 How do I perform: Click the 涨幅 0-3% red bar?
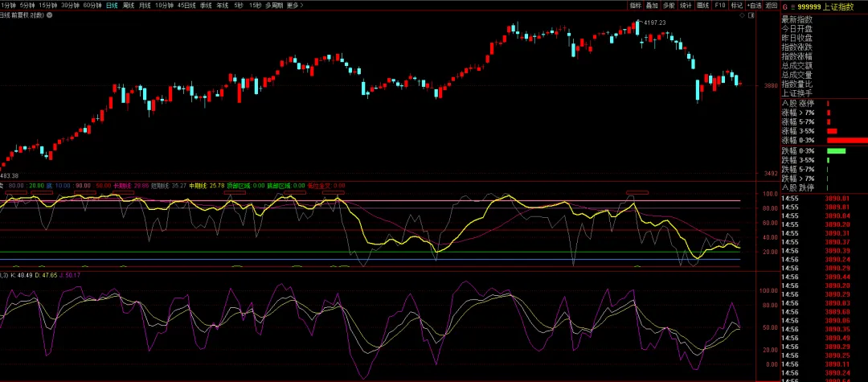coord(848,141)
